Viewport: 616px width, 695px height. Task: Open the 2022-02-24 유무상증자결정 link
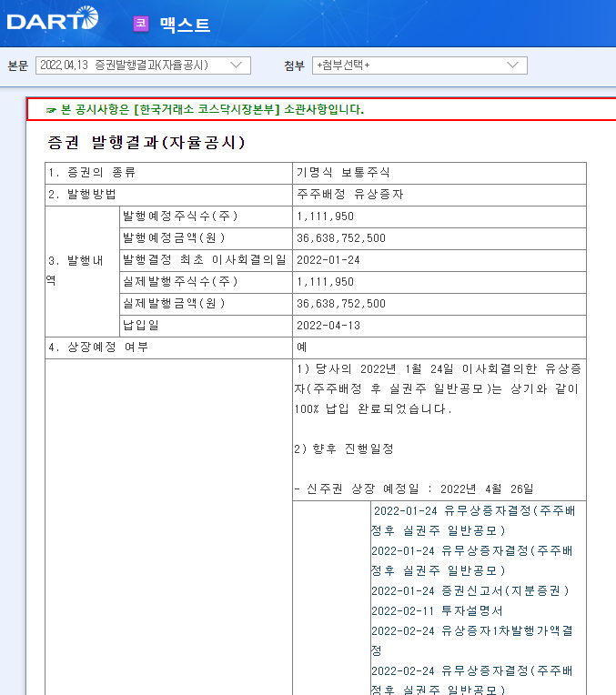coord(472,680)
